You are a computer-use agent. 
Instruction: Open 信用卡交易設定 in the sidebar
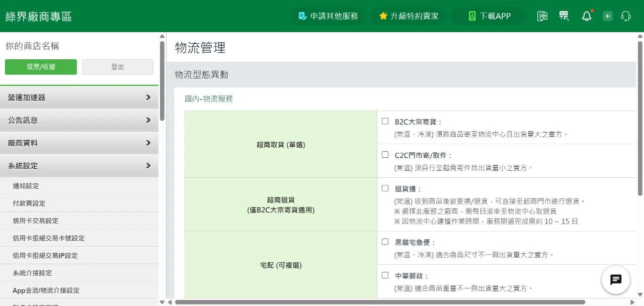[x=79, y=221]
